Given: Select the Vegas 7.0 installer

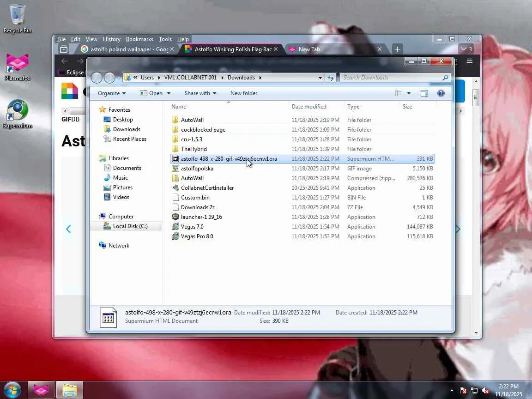Looking at the screenshot, I should pos(302,227).
